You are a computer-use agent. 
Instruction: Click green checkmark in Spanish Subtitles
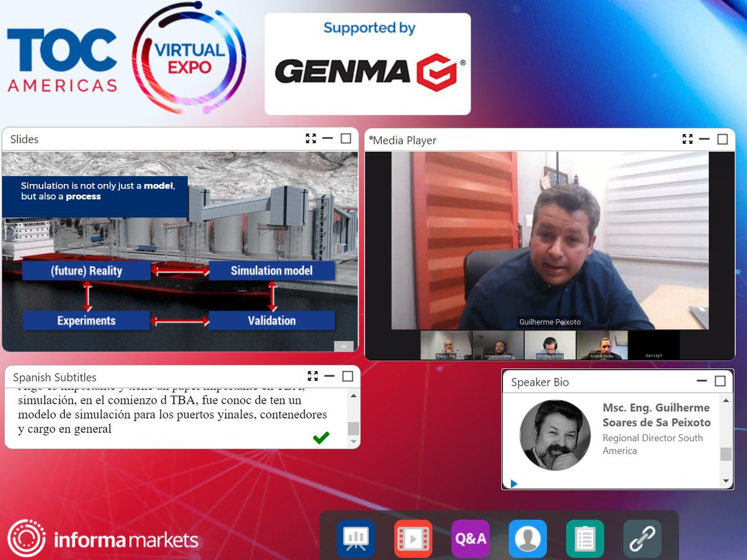(321, 438)
